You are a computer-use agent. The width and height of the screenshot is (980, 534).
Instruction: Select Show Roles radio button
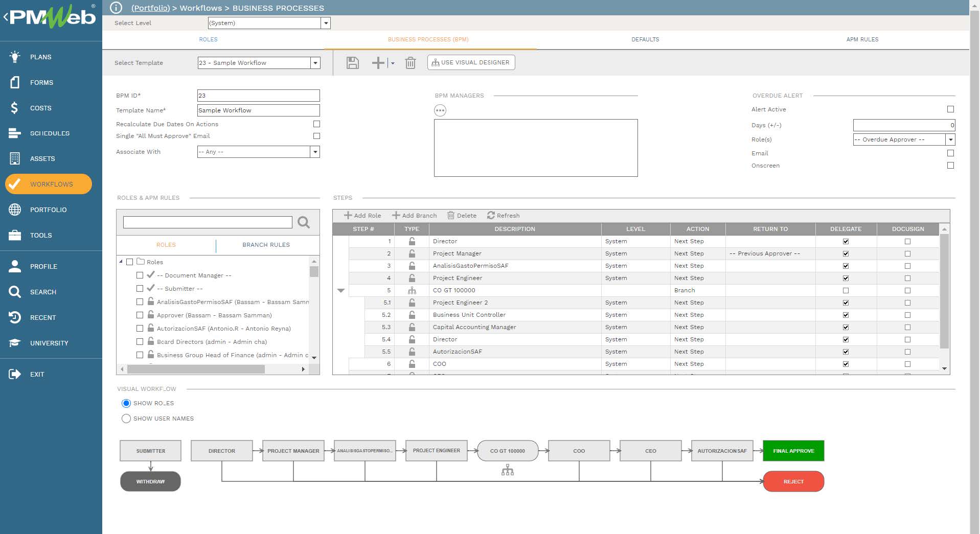click(126, 403)
